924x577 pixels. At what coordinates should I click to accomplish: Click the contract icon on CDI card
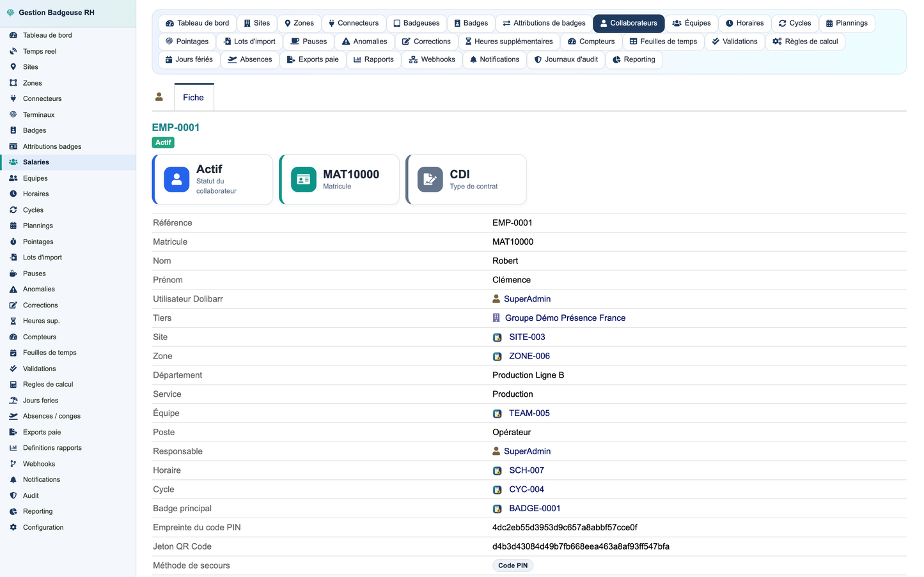[x=430, y=180]
